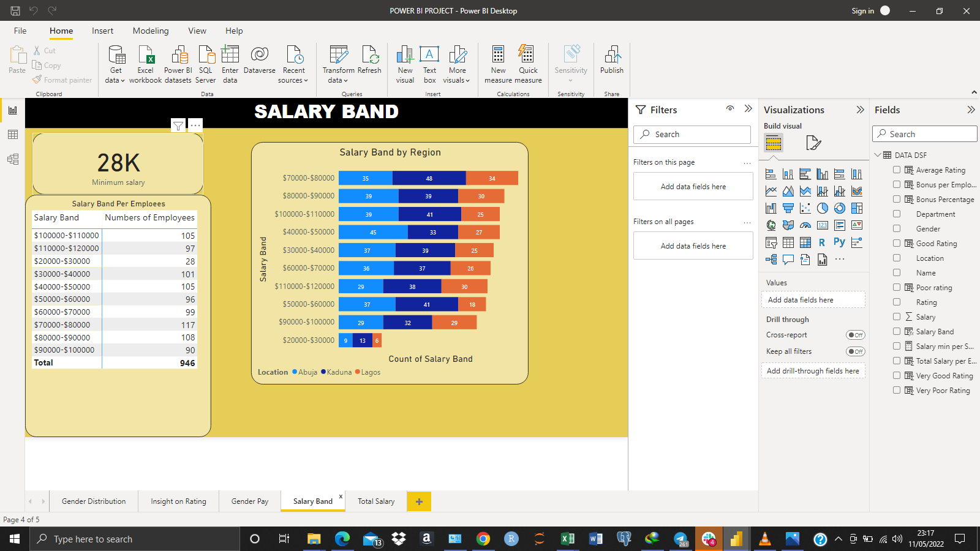Collapse the DATA DSF table

point(878,155)
